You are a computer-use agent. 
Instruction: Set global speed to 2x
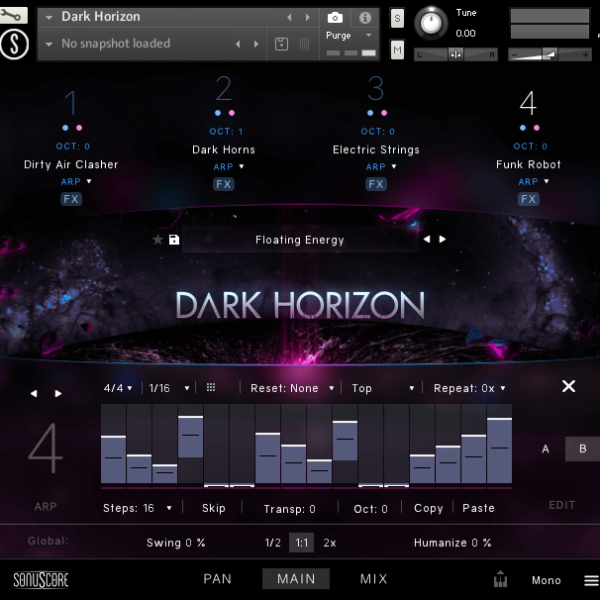coord(330,543)
